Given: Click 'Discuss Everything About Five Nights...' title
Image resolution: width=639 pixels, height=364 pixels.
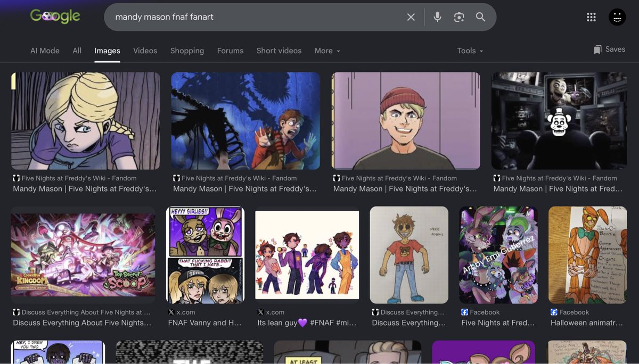Looking at the screenshot, I should (82, 322).
